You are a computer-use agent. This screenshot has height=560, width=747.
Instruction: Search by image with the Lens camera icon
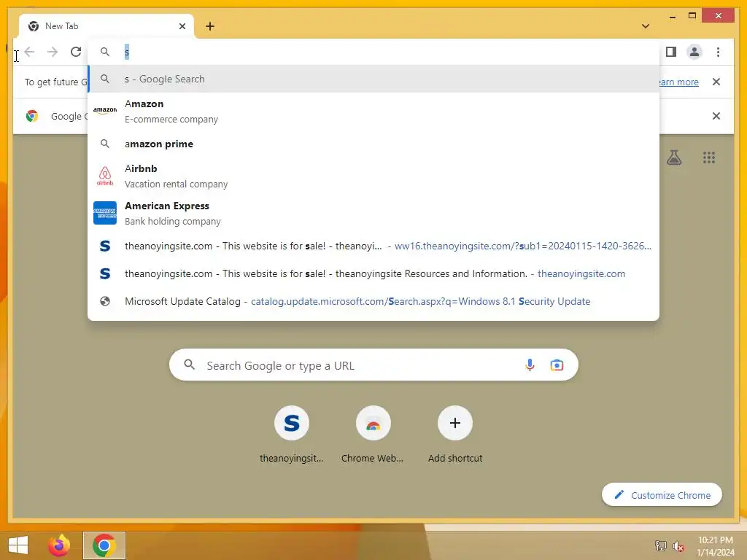click(557, 365)
